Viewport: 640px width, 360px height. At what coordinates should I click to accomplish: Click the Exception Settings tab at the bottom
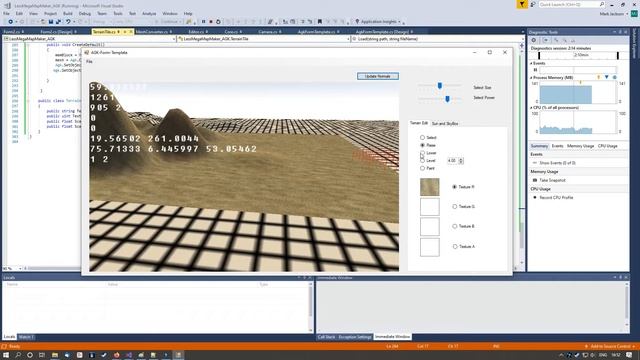point(355,337)
